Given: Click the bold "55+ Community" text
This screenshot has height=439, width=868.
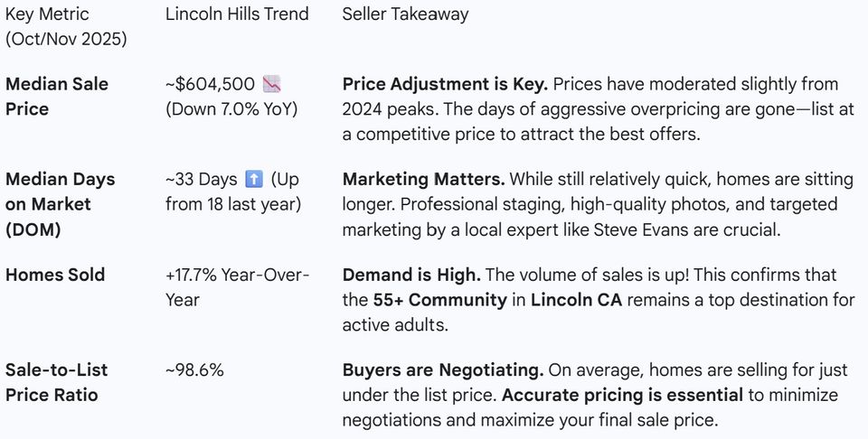Looking at the screenshot, I should [x=439, y=300].
